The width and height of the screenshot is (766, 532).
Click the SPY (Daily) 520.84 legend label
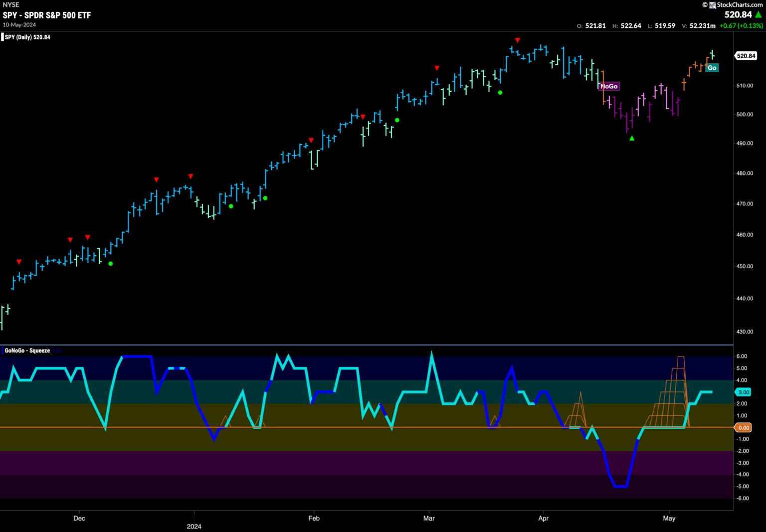(27, 37)
